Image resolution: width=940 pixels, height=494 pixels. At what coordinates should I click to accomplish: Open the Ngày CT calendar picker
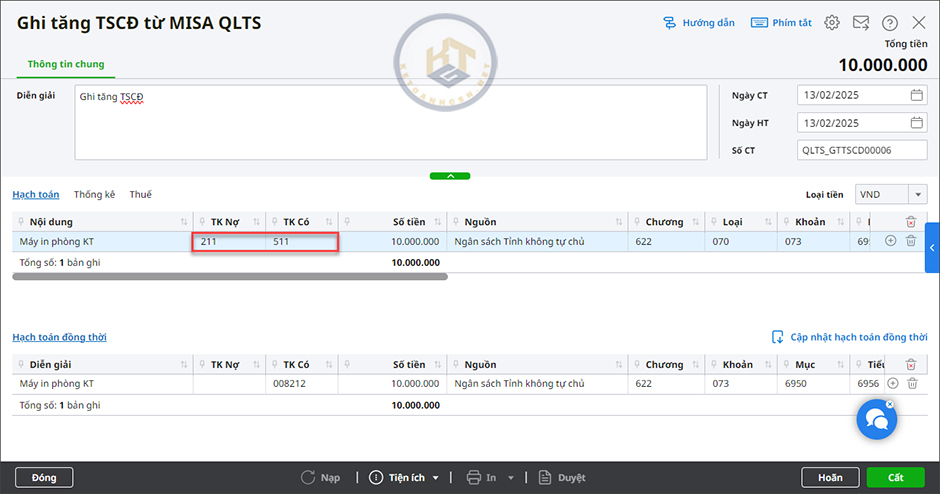click(x=916, y=96)
